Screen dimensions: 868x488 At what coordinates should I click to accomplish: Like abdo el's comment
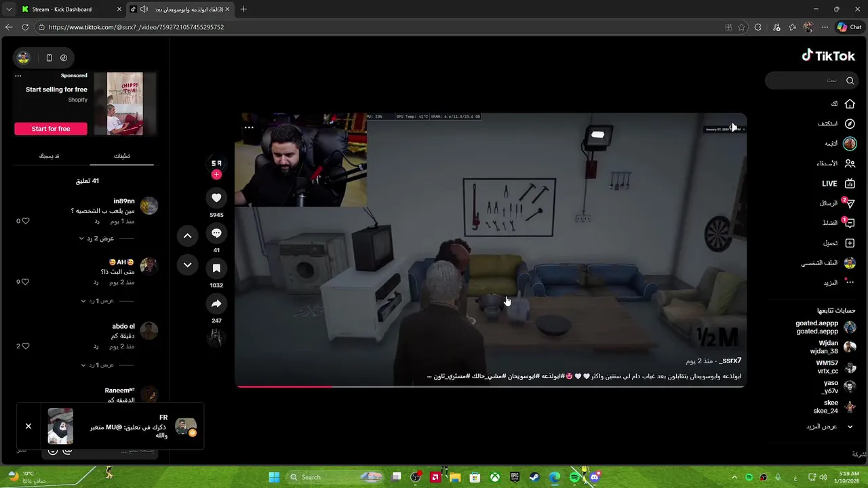click(x=26, y=346)
